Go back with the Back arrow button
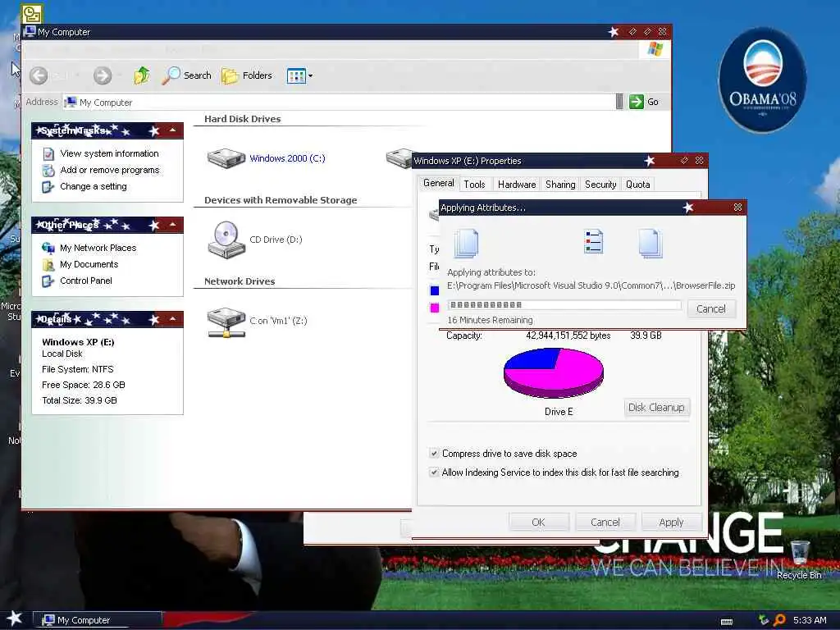The image size is (840, 630). coord(39,75)
